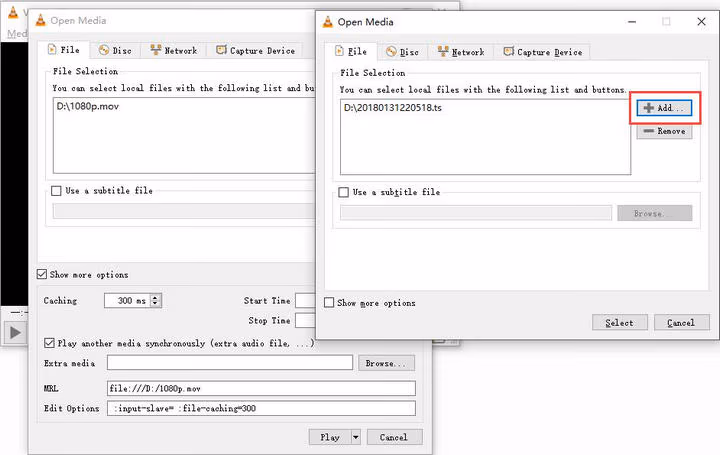The image size is (720, 455).
Task: Click the VLC play button in main window
Action: tap(15, 332)
